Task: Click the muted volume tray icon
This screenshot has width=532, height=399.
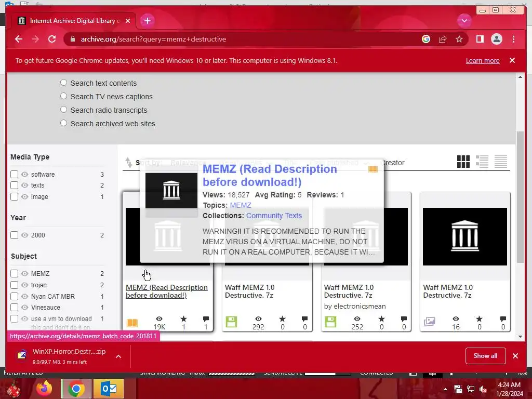Action: tap(483, 389)
